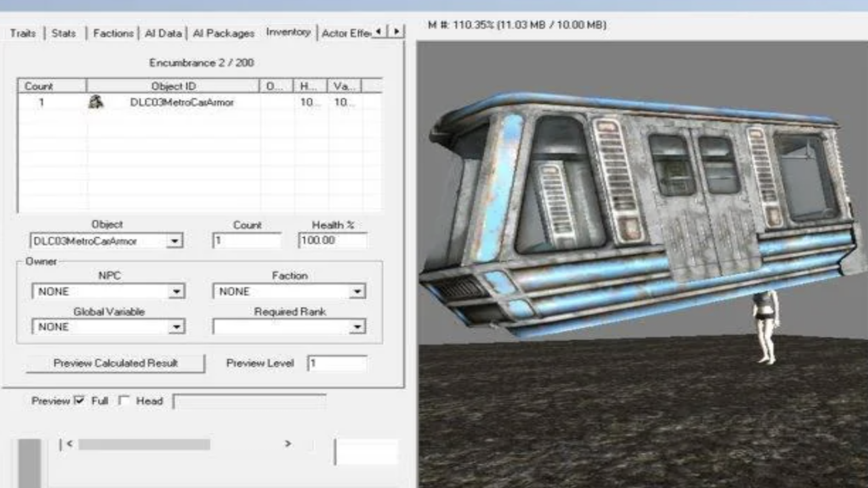Select the Inventory tab
Viewport: 868px width, 488px height.
[288, 32]
